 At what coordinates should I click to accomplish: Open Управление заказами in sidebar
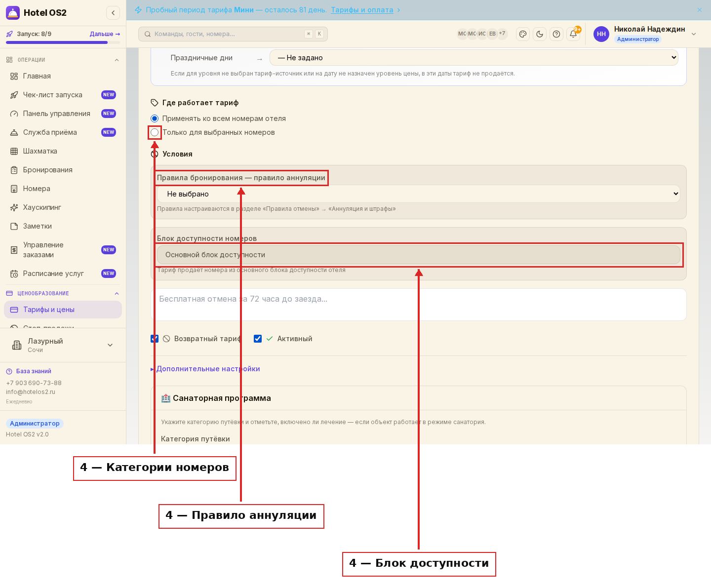click(63, 250)
